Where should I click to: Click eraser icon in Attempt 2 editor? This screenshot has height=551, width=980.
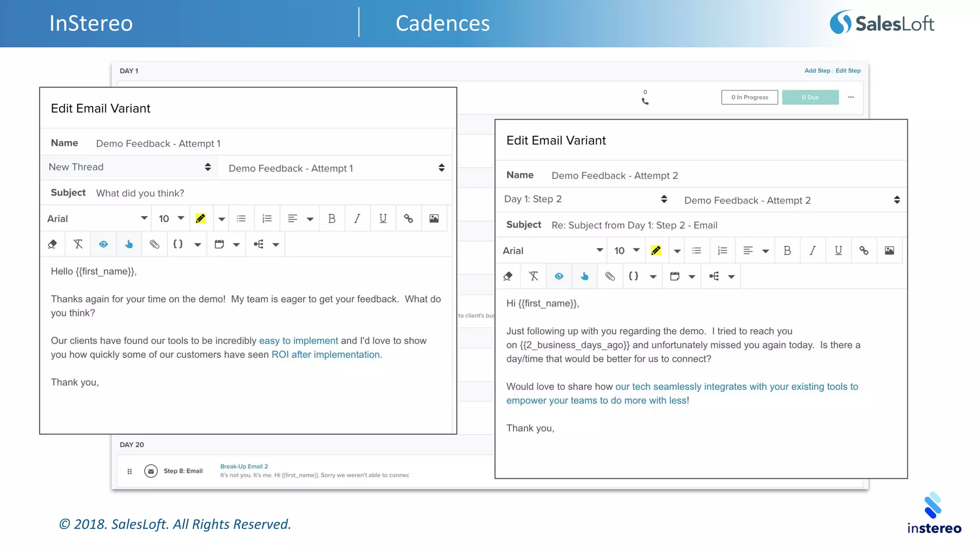(508, 276)
